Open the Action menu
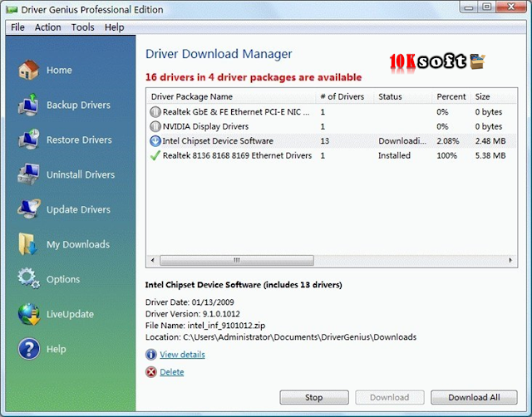This screenshot has width=532, height=417. (48, 27)
